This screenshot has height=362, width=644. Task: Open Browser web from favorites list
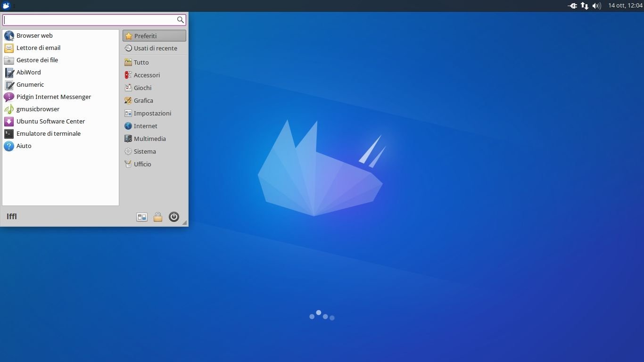pos(34,36)
